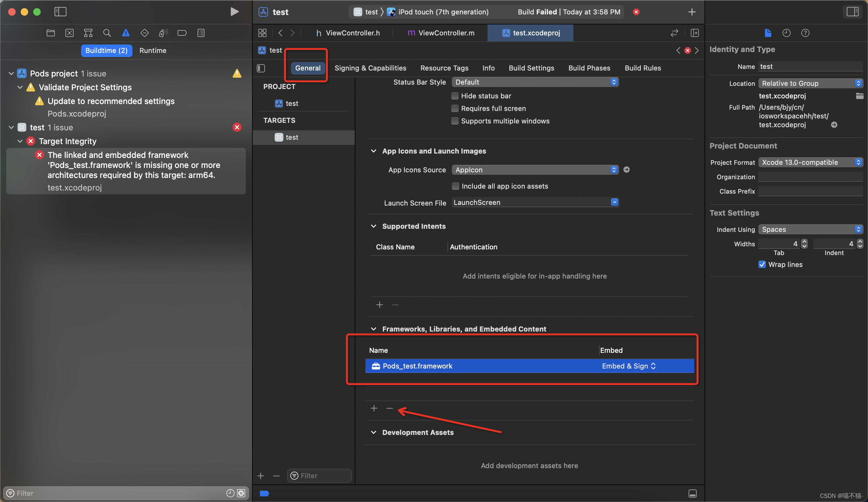Screen dimensions: 868x502
Task: Click the Run build play button
Action: 234,12
